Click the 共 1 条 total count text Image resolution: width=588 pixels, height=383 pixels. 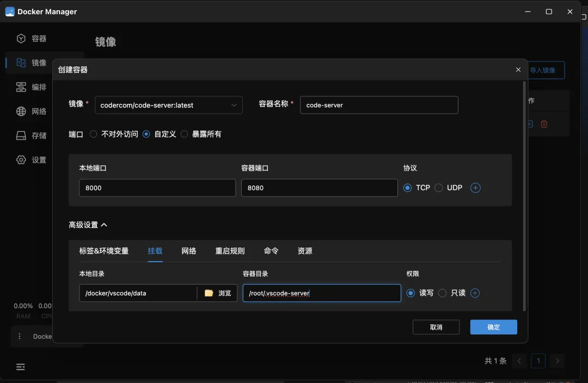[495, 361]
